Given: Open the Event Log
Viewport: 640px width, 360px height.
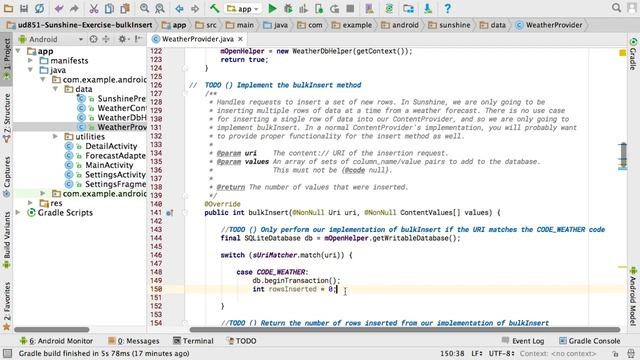Looking at the screenshot, I should pos(523,341).
